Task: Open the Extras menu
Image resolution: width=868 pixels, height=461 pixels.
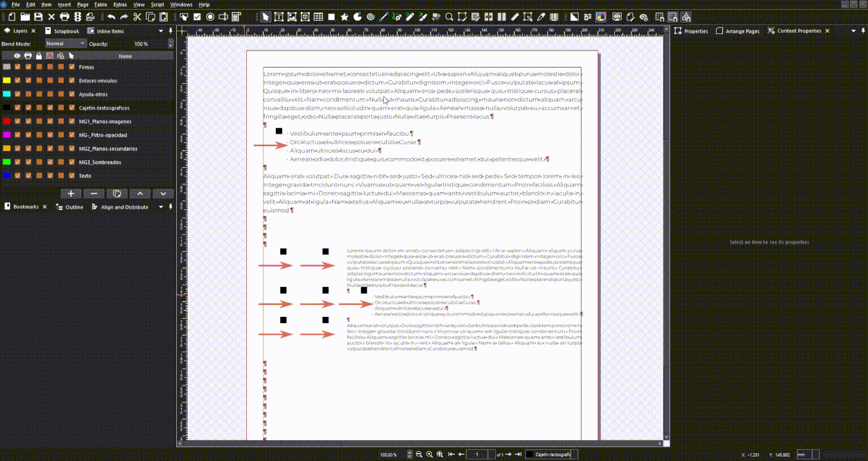Action: [x=120, y=5]
